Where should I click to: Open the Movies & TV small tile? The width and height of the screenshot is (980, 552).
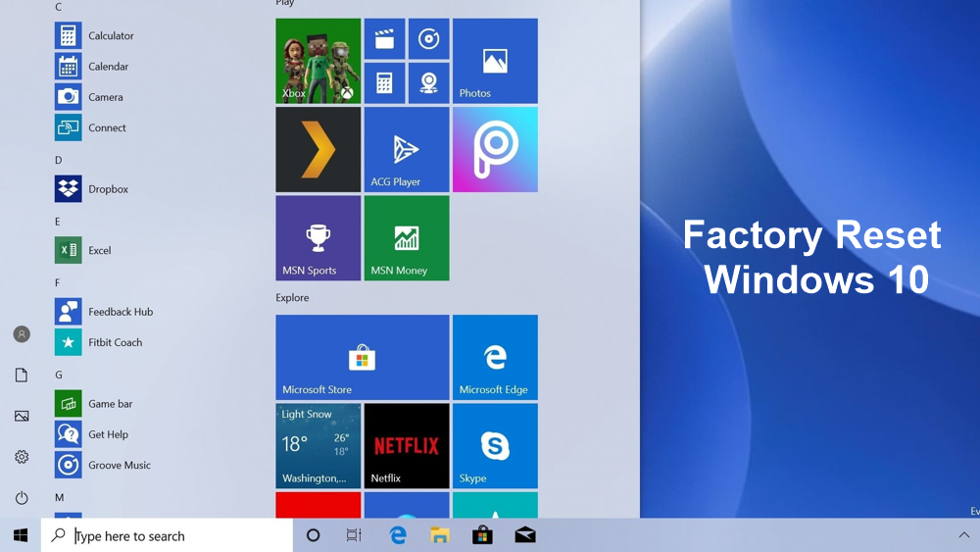[384, 39]
